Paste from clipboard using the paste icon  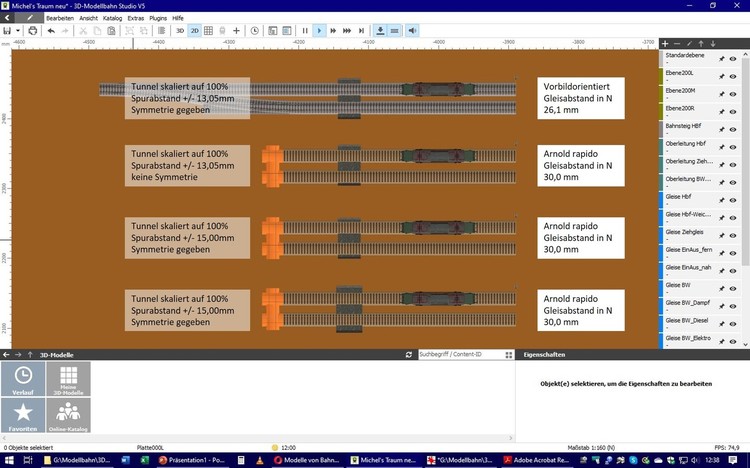[111, 31]
